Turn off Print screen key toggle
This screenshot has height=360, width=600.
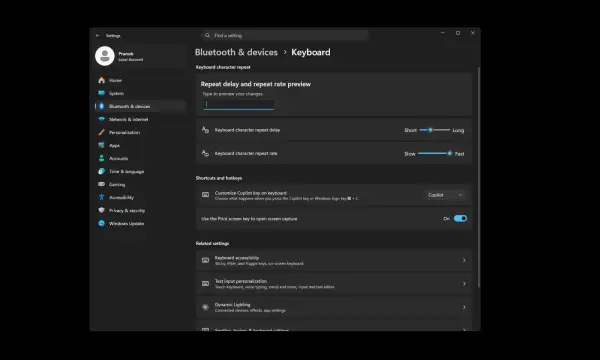click(x=460, y=218)
